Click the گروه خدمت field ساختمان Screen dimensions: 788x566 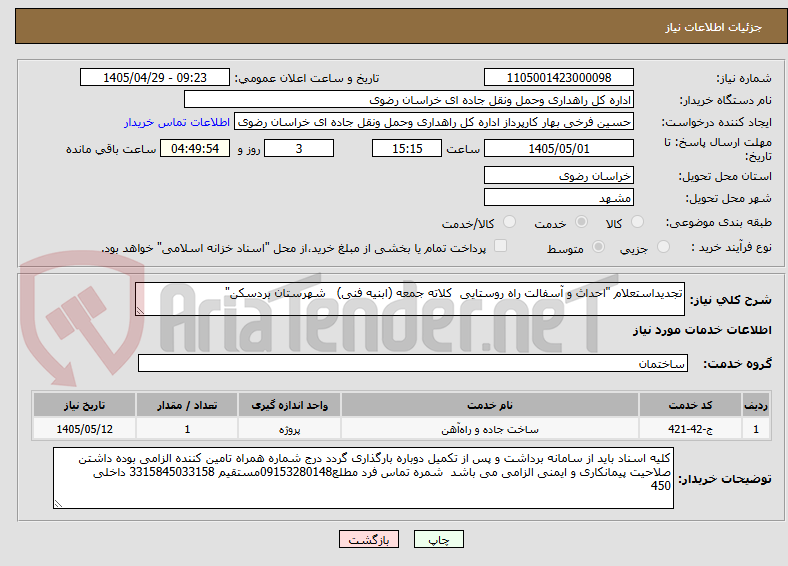(413, 363)
